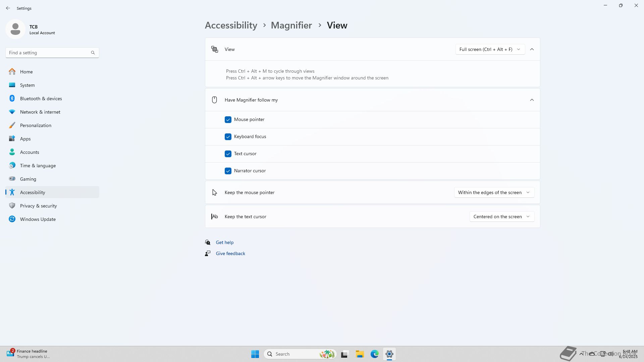The height and width of the screenshot is (362, 644).
Task: Open Within the edges of the screen dropdown
Action: tap(494, 192)
